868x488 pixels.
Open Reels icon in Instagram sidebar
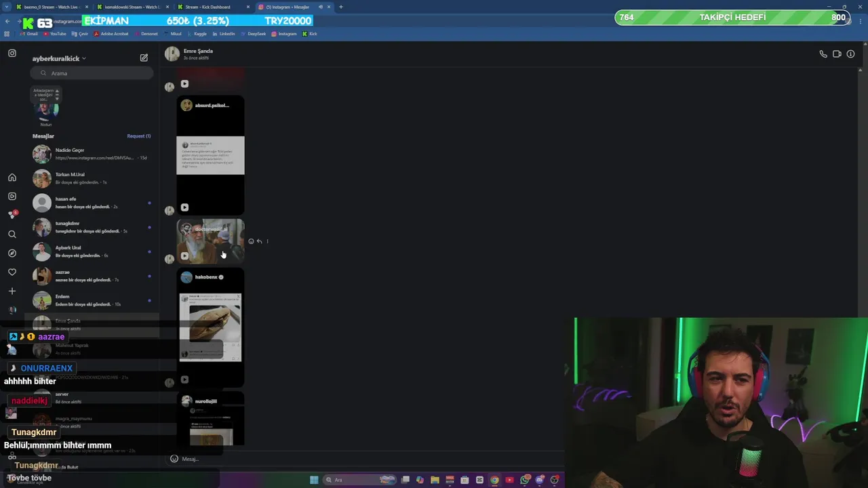[x=12, y=197]
